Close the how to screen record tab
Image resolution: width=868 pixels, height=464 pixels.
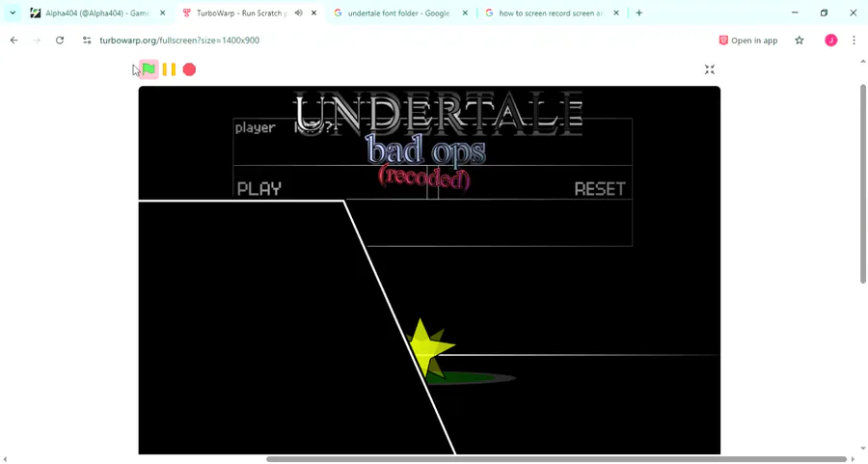click(616, 13)
